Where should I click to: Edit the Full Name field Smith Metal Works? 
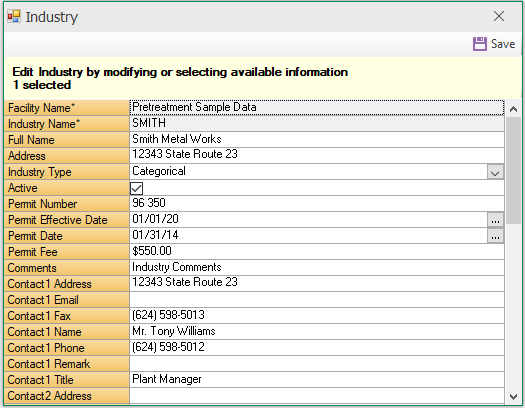(317, 140)
